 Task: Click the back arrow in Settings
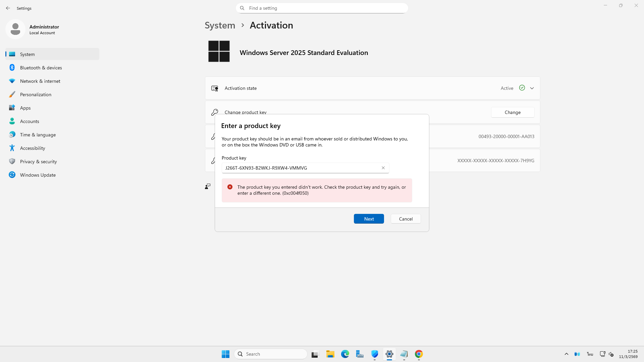coord(8,8)
